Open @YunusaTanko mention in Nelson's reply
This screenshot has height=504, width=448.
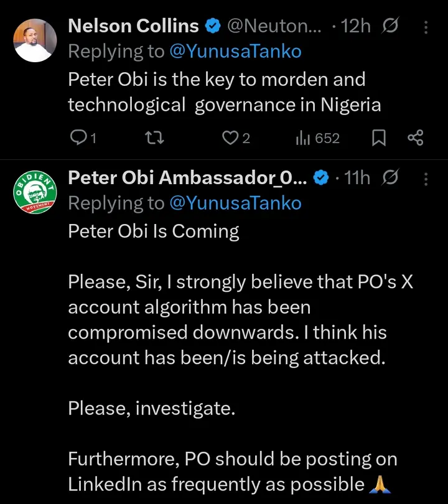pos(235,51)
